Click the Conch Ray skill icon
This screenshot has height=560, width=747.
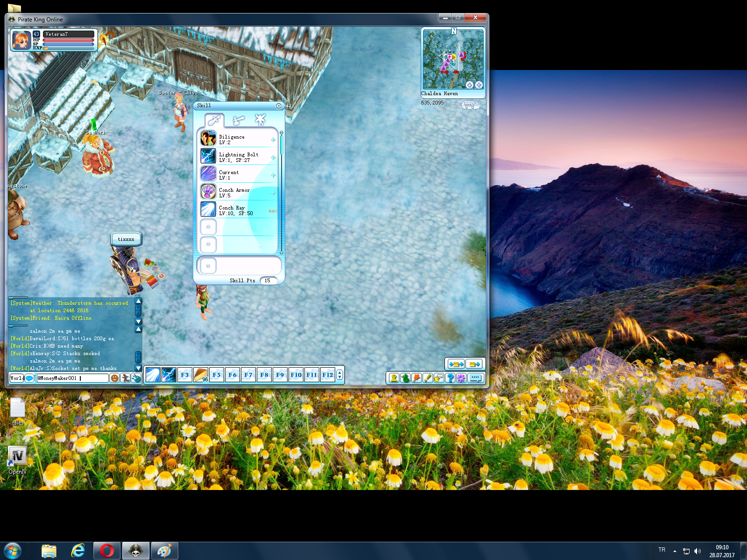pos(208,210)
